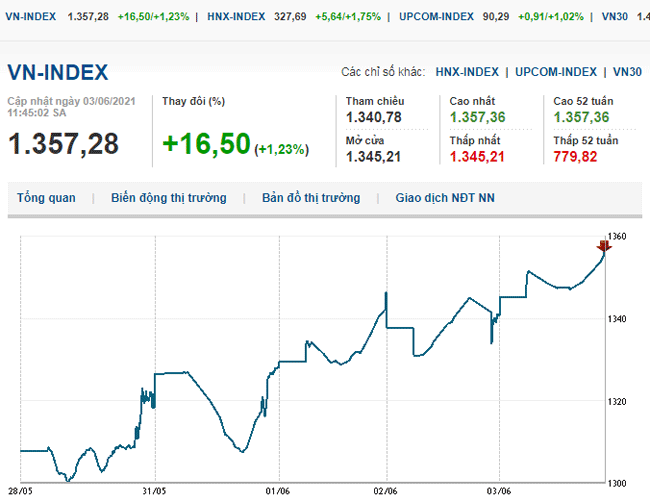This screenshot has height=502, width=650.
Task: Click the ticker change +0,91/+1,02%
Action: [551, 17]
